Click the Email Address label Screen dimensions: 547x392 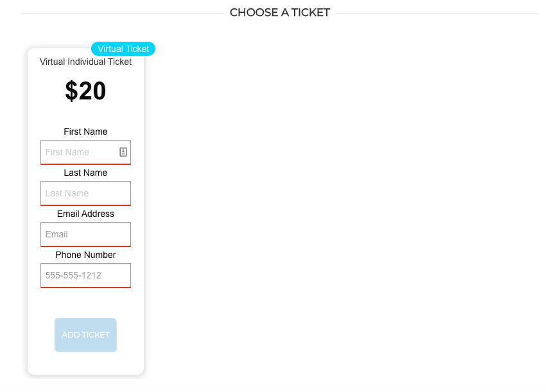click(x=85, y=214)
